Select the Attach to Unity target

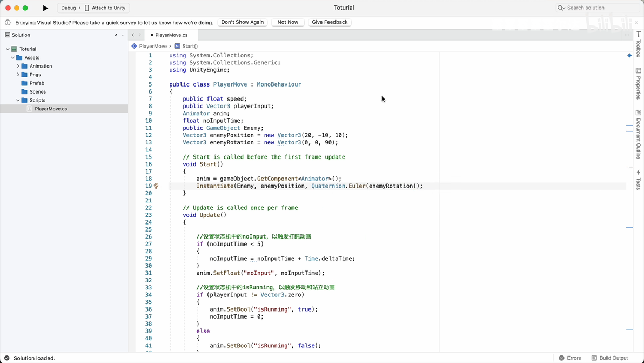click(105, 8)
